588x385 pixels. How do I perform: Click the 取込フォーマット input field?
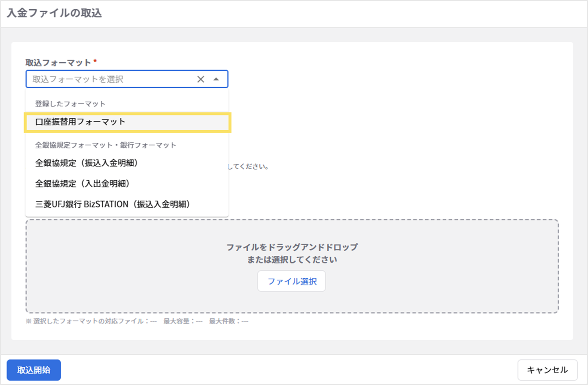(110, 79)
